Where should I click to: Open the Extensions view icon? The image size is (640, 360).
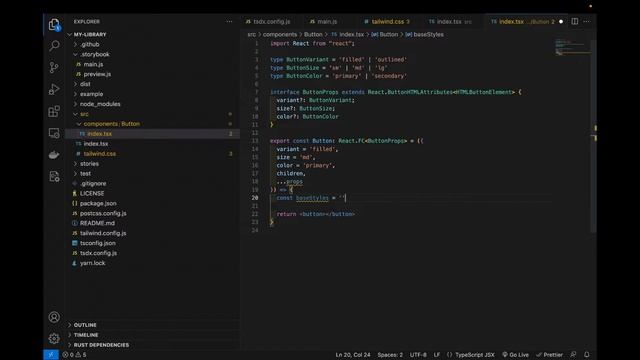coord(54,111)
